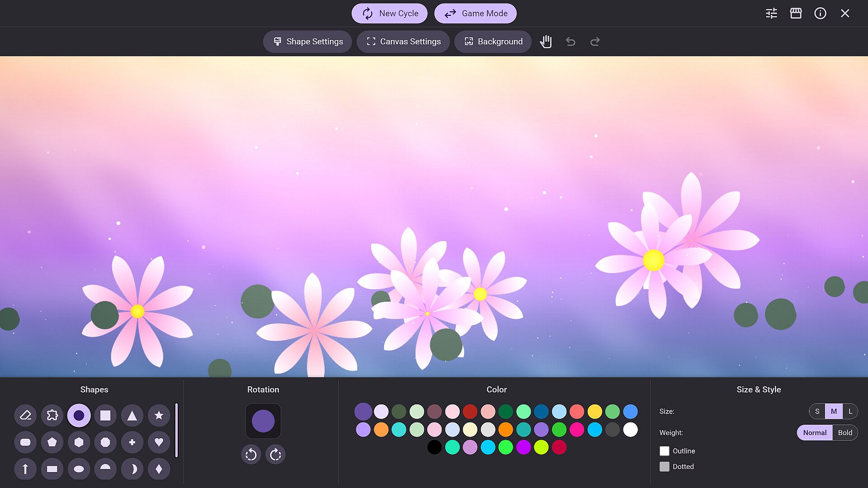Rotate shape clockwise
868x488 pixels.
click(275, 455)
